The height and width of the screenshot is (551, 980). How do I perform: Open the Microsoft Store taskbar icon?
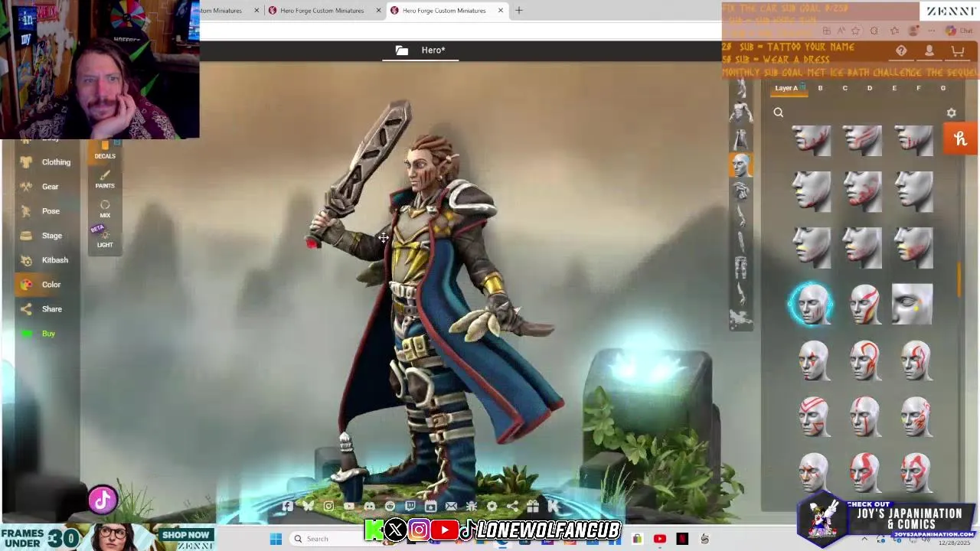point(637,539)
